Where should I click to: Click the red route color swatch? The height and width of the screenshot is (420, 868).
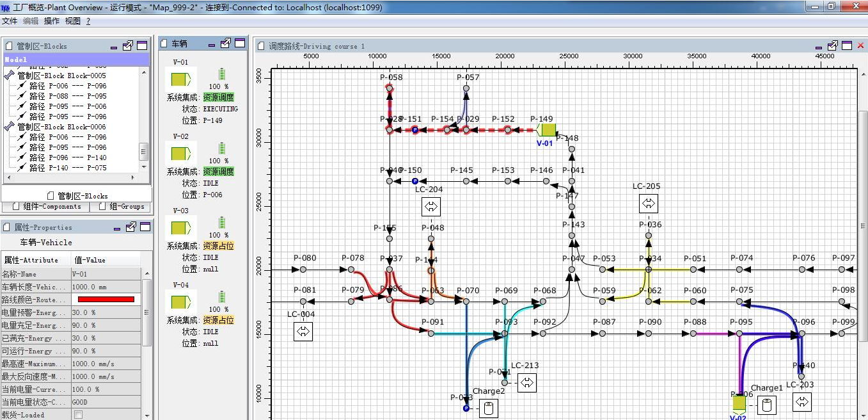click(x=106, y=299)
